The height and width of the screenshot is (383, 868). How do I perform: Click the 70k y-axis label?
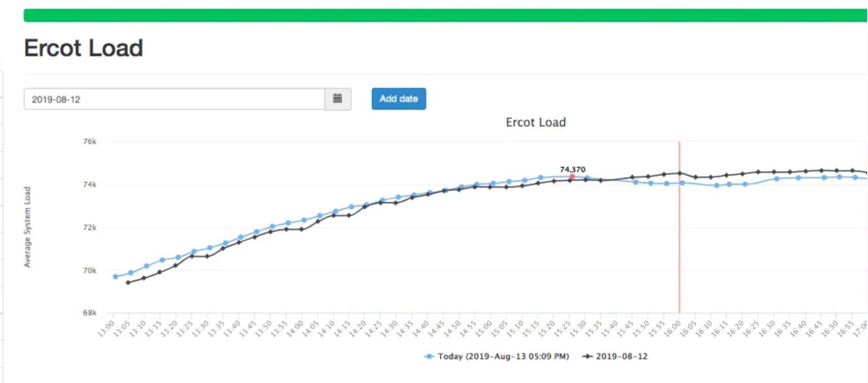click(x=90, y=271)
